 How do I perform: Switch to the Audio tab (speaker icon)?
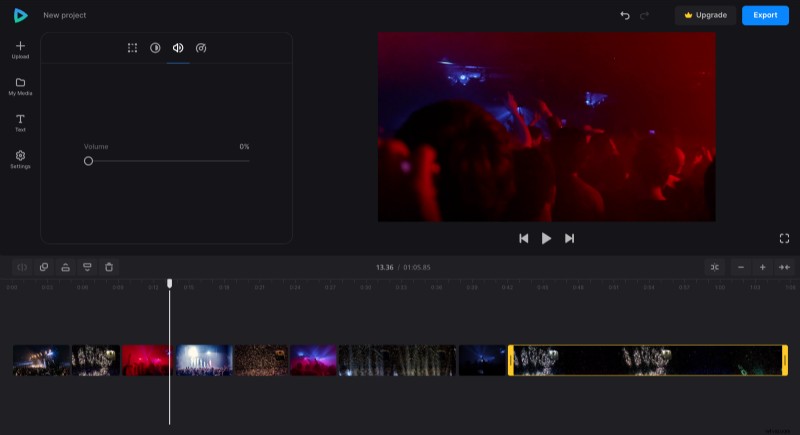coord(178,48)
